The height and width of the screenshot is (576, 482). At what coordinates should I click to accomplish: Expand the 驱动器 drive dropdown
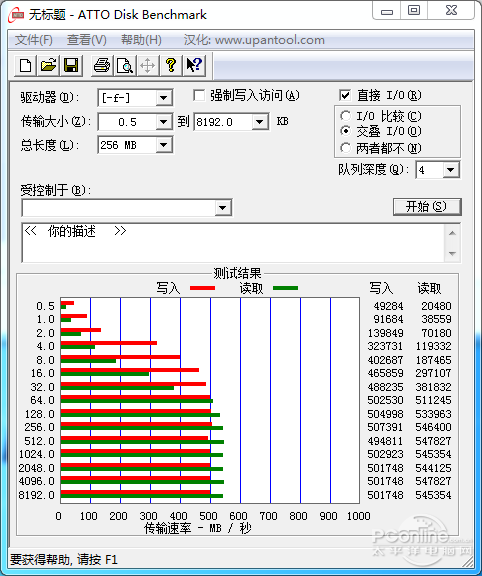163,98
